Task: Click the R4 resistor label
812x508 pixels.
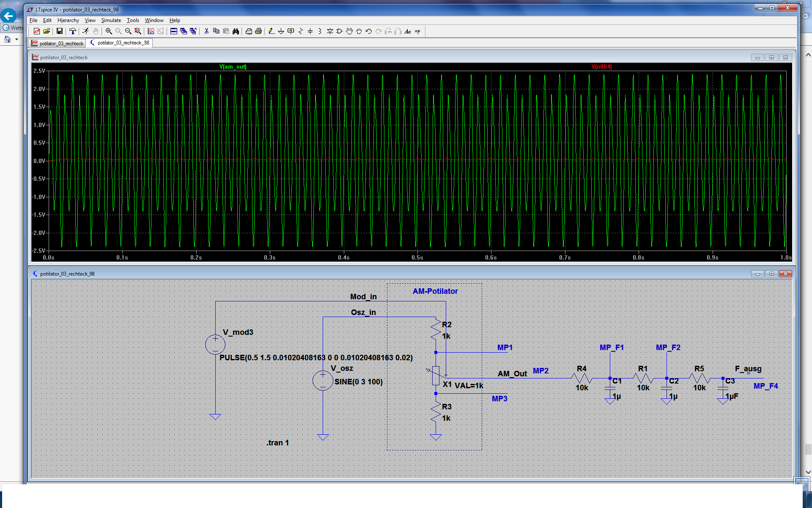Action: (582, 369)
